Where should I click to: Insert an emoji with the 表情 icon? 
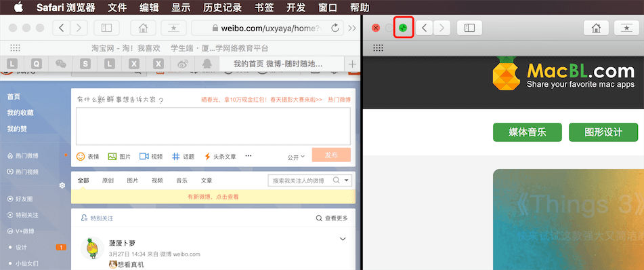[x=87, y=157]
